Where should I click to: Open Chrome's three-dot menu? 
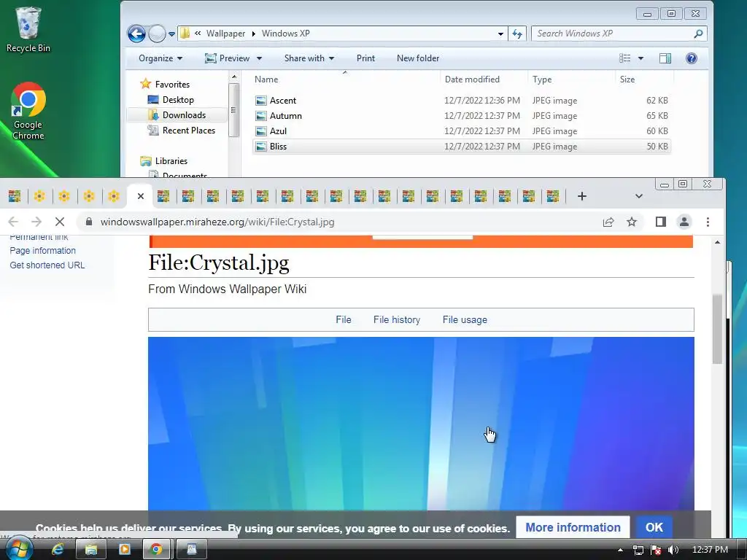pos(708,222)
